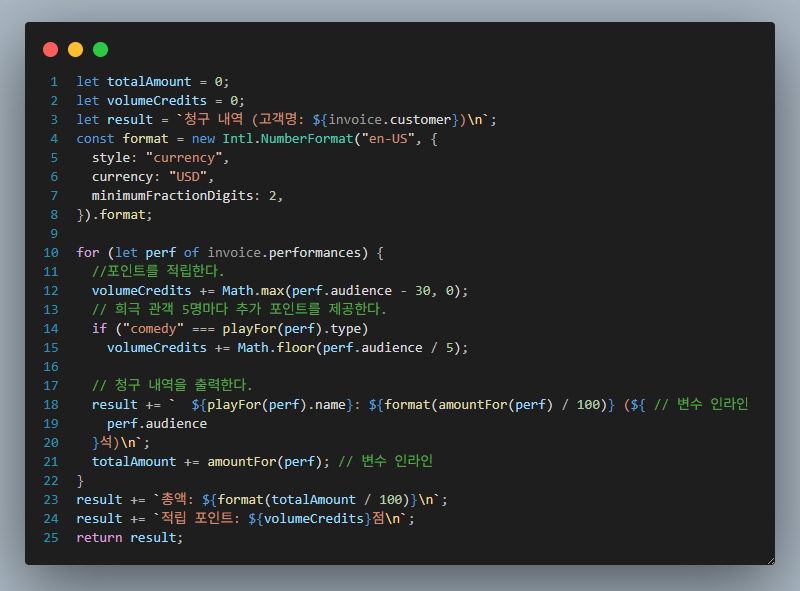
Task: Click the if keyword on line 14
Action: pos(99,329)
